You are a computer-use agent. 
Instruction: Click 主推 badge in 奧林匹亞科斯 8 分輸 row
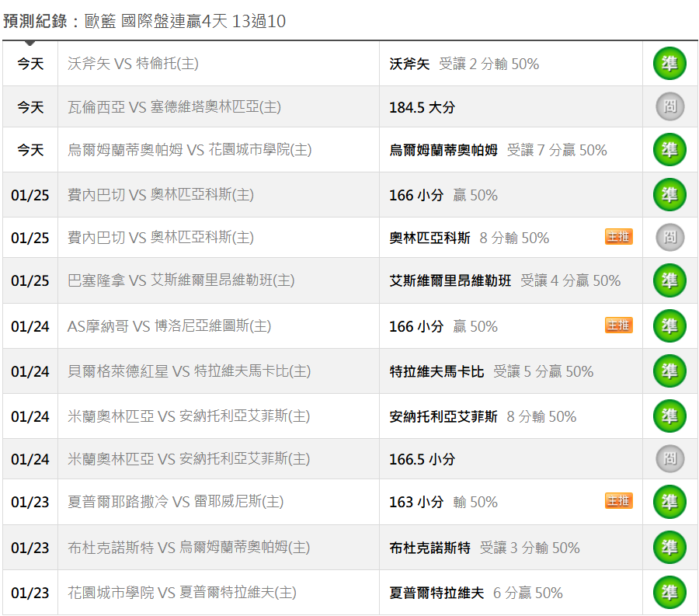[x=619, y=237]
